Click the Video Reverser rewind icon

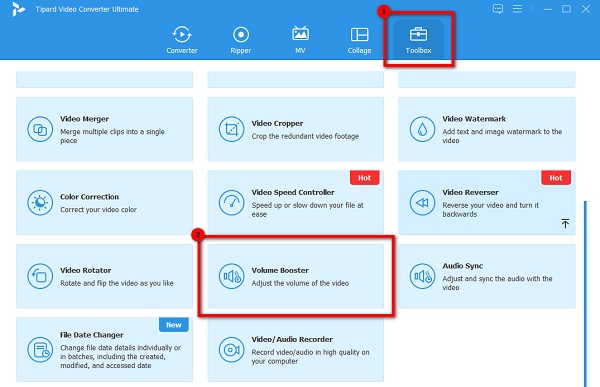coord(422,202)
